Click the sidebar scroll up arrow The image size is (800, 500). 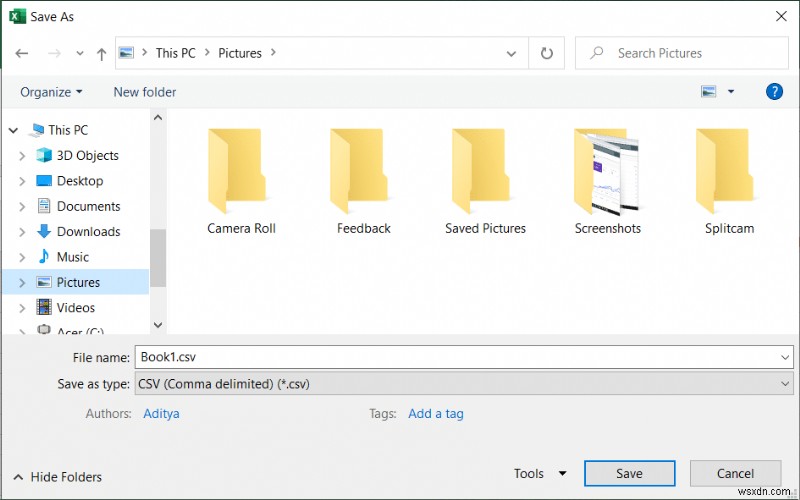pos(158,117)
